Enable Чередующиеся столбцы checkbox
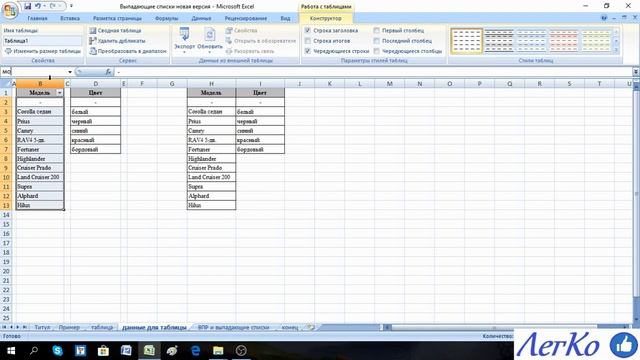This screenshot has width=640, height=360. click(376, 51)
